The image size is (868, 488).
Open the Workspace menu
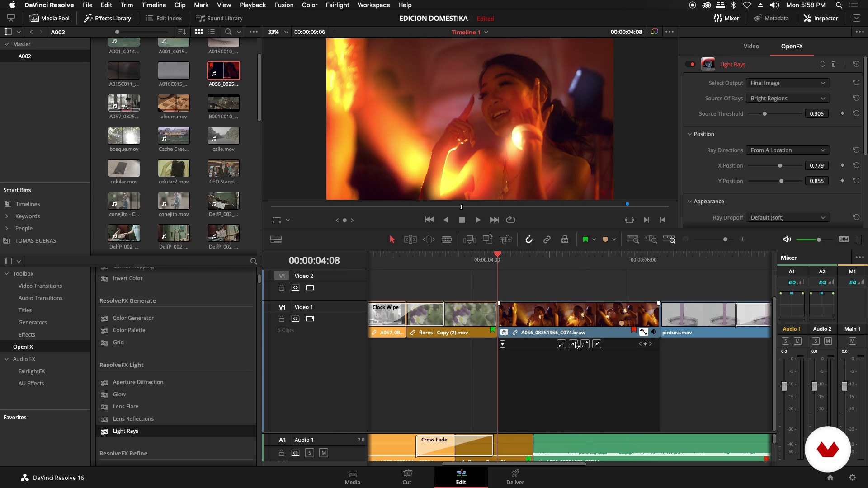click(x=373, y=5)
